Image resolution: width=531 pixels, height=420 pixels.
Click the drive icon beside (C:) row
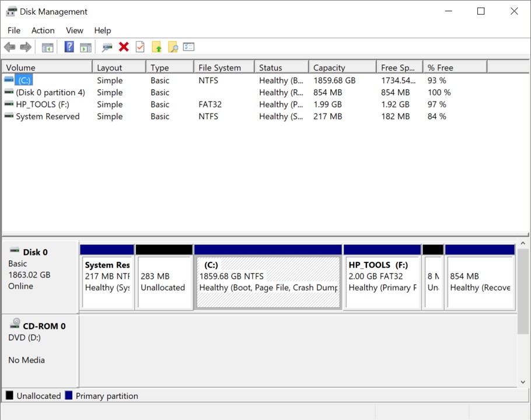pyautogui.click(x=9, y=80)
